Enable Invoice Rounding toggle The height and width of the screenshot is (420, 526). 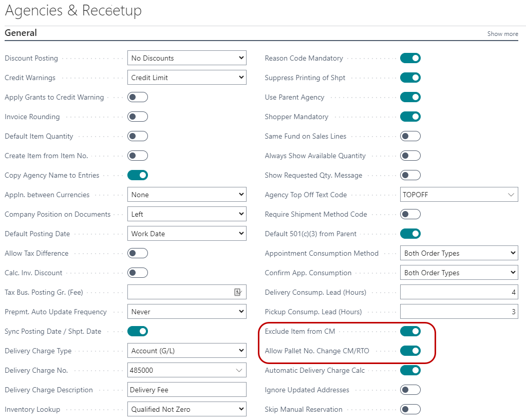[x=138, y=117]
